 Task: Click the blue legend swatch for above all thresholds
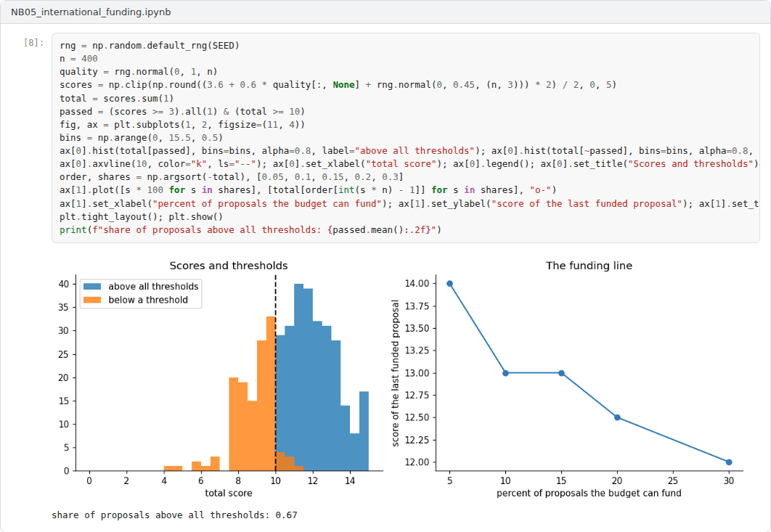pyautogui.click(x=92, y=286)
